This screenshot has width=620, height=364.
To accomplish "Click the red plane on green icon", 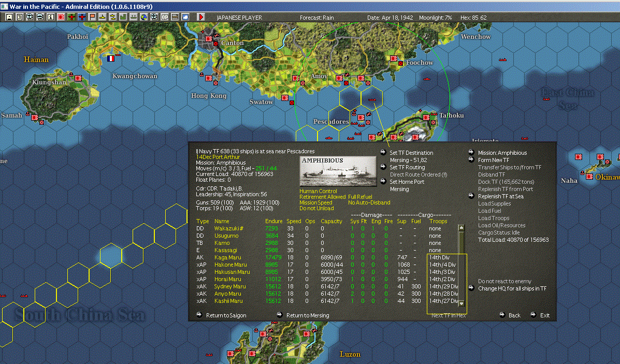I will [x=71, y=17].
